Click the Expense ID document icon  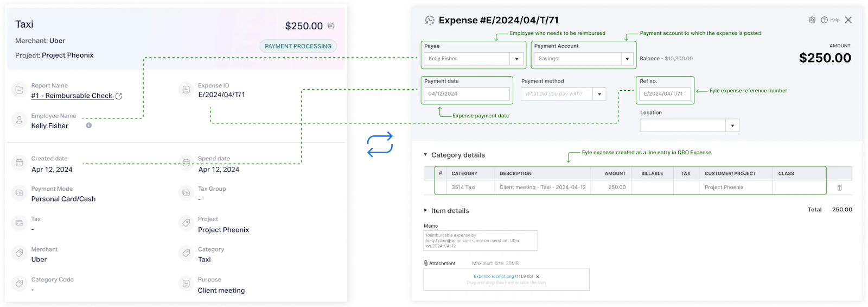[x=186, y=90]
